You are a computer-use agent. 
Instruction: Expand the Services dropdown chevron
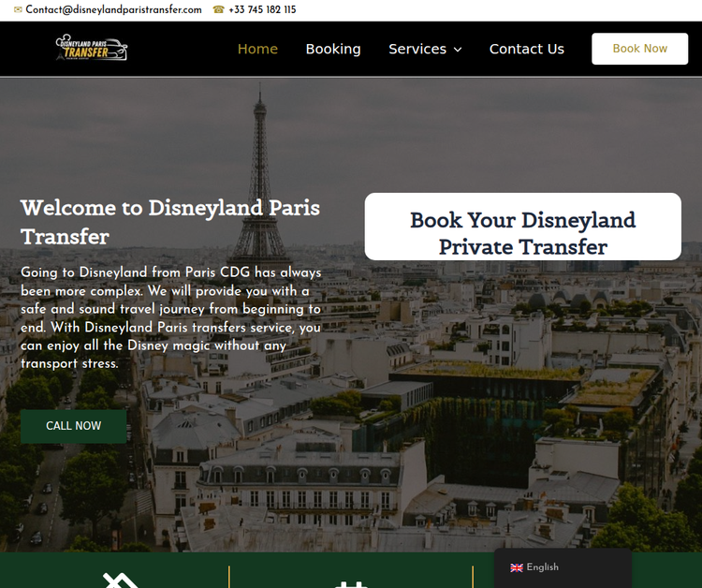[458, 50]
